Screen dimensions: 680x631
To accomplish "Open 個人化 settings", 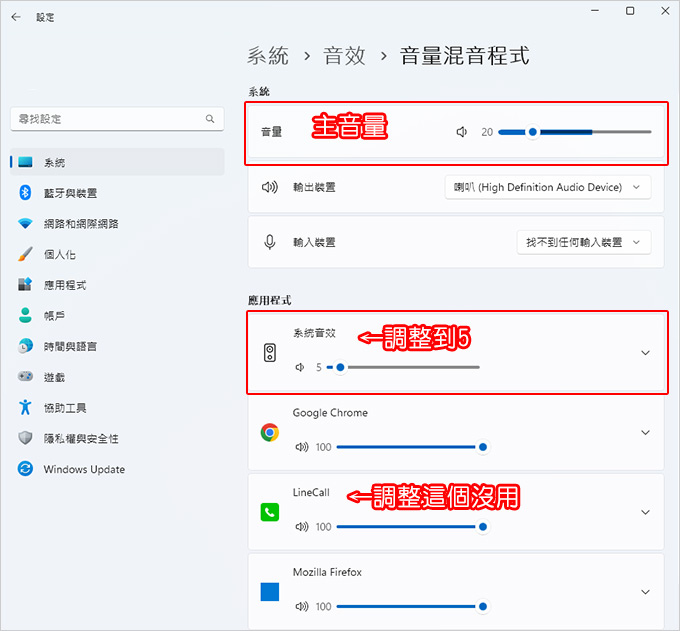I will [x=117, y=254].
